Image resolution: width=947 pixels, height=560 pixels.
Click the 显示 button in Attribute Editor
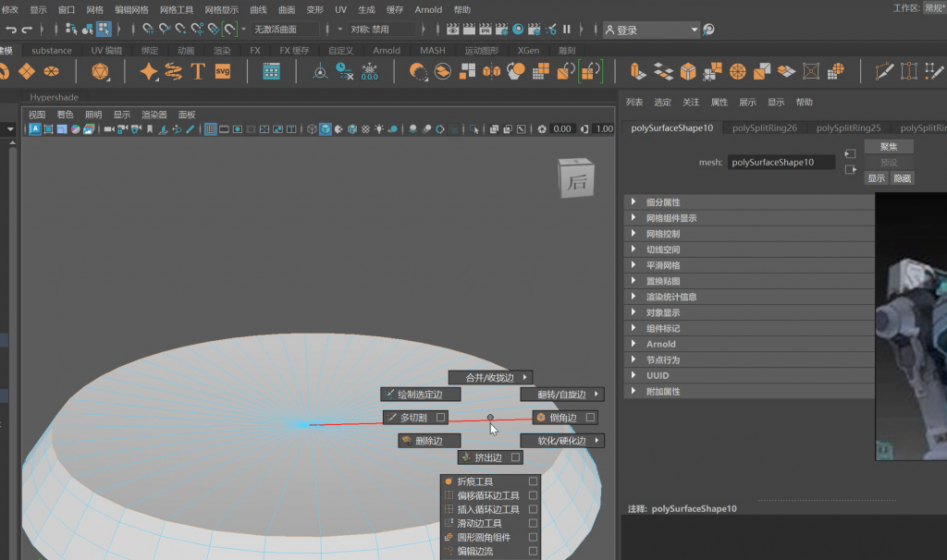[x=877, y=178]
